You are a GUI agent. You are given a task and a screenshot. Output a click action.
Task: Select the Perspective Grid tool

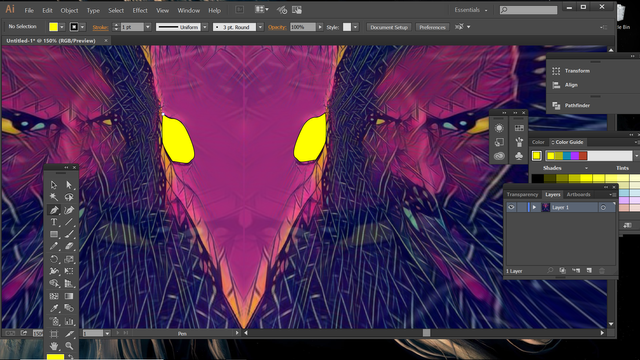(69, 283)
